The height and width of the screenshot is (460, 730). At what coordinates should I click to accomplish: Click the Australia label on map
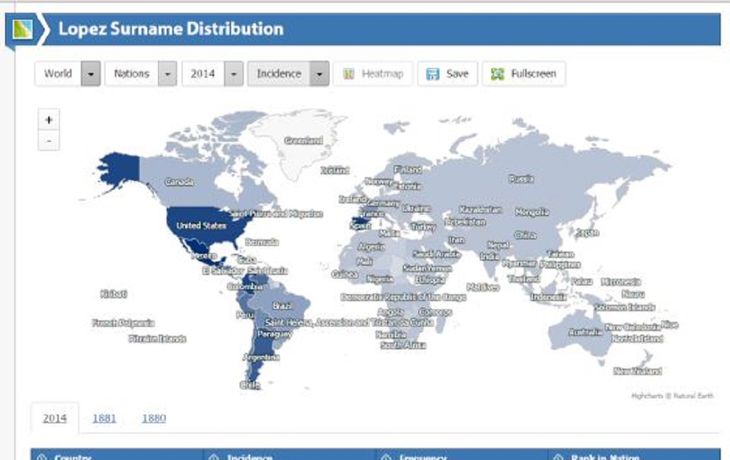click(x=586, y=332)
